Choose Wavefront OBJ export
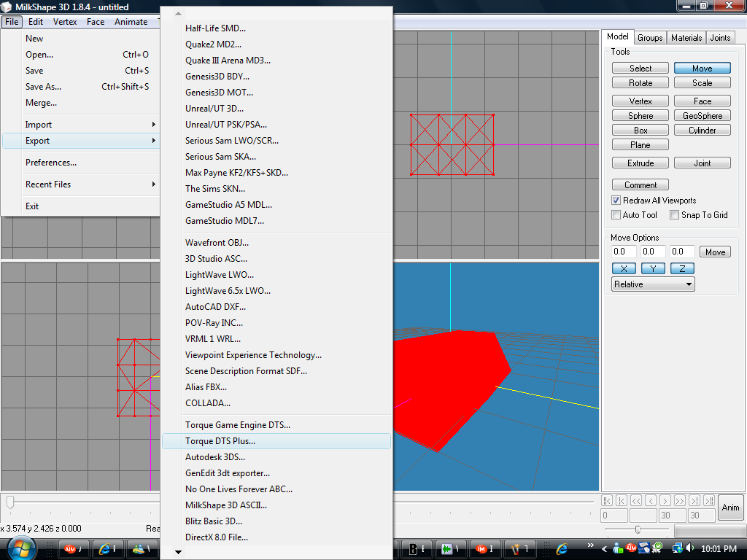This screenshot has width=747, height=560. click(x=276, y=242)
